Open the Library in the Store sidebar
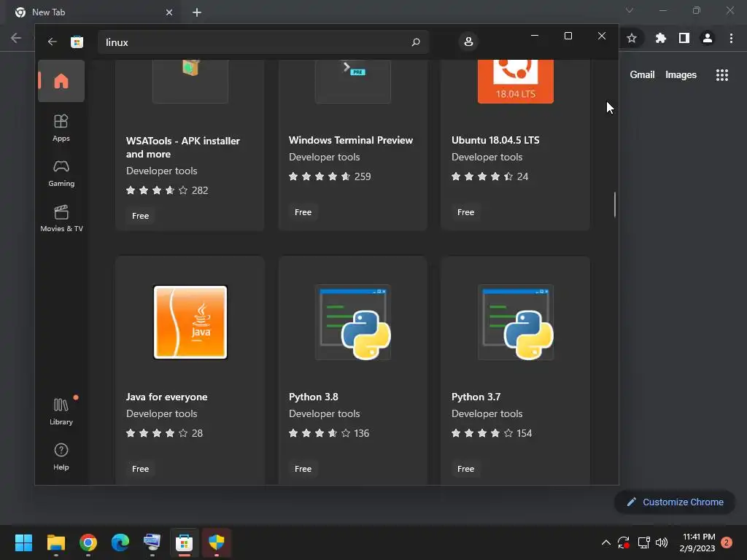747x560 pixels. coord(61,411)
